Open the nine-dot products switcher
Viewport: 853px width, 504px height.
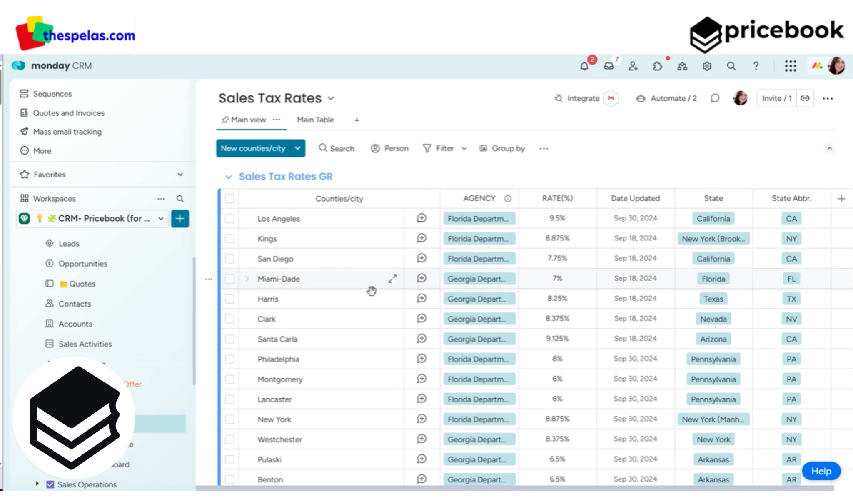point(790,66)
